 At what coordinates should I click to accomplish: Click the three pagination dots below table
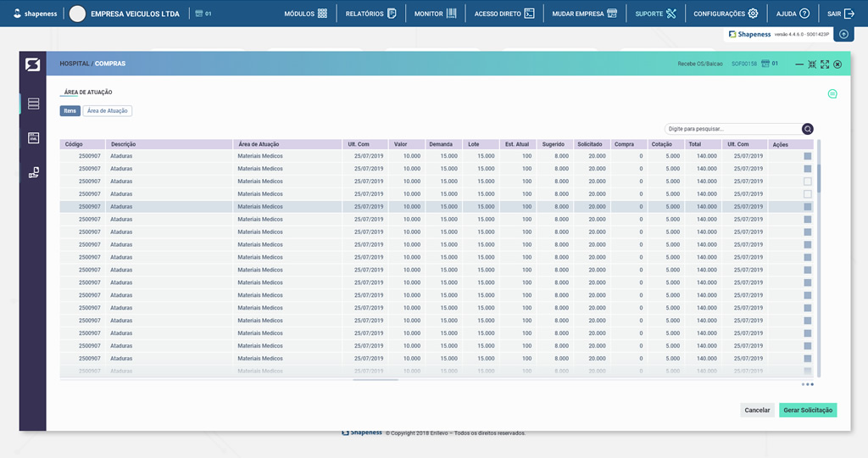pyautogui.click(x=808, y=384)
